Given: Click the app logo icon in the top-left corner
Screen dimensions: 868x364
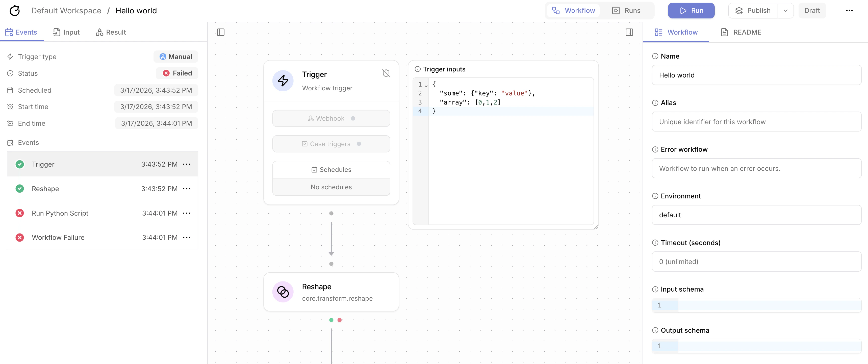Looking at the screenshot, I should (x=15, y=10).
